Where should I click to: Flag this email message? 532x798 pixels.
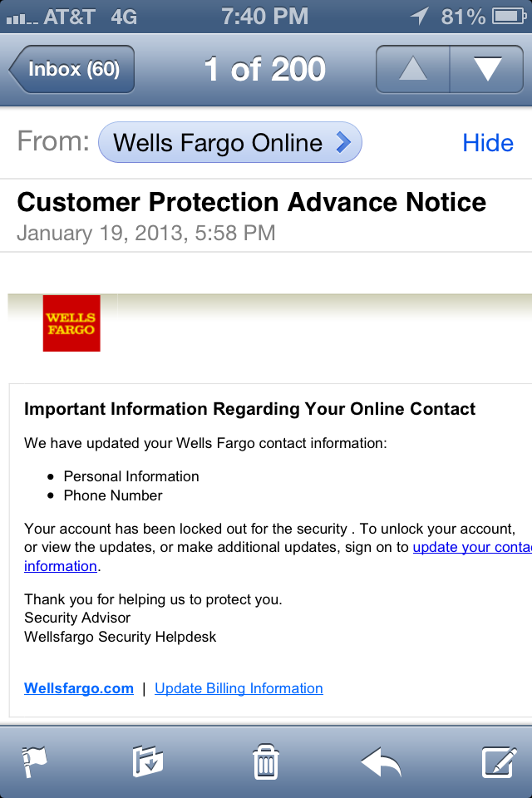coord(34,761)
